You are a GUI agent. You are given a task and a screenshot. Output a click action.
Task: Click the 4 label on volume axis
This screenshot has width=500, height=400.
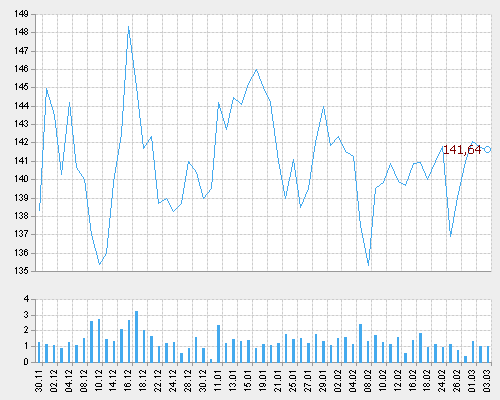(x=26, y=299)
